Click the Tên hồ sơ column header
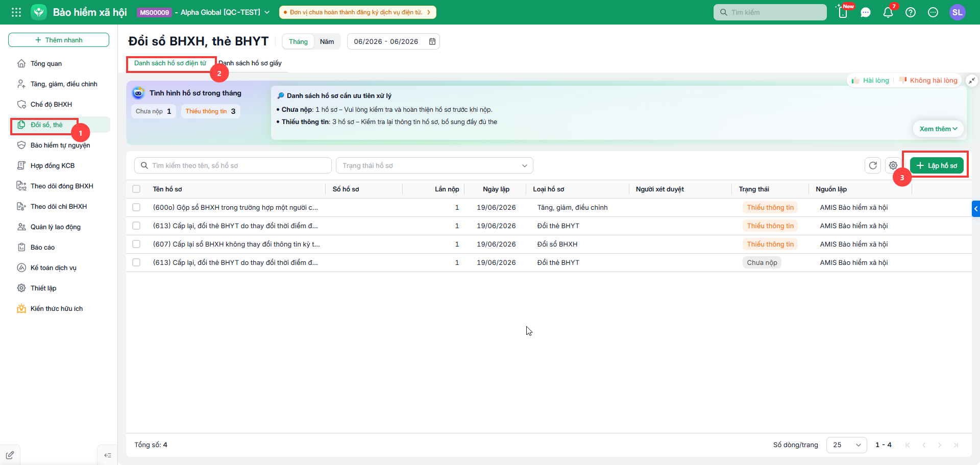980x465 pixels. (x=167, y=189)
